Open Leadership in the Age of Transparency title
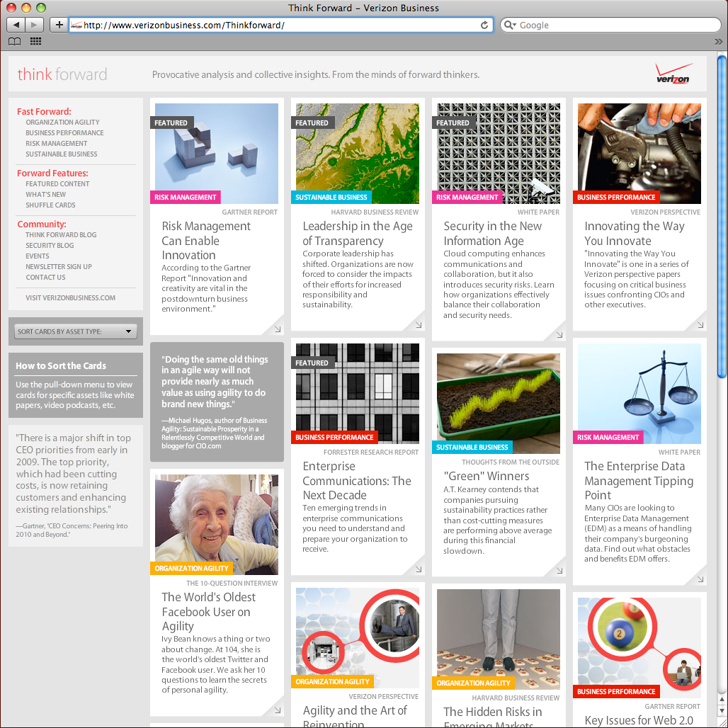 pyautogui.click(x=358, y=234)
